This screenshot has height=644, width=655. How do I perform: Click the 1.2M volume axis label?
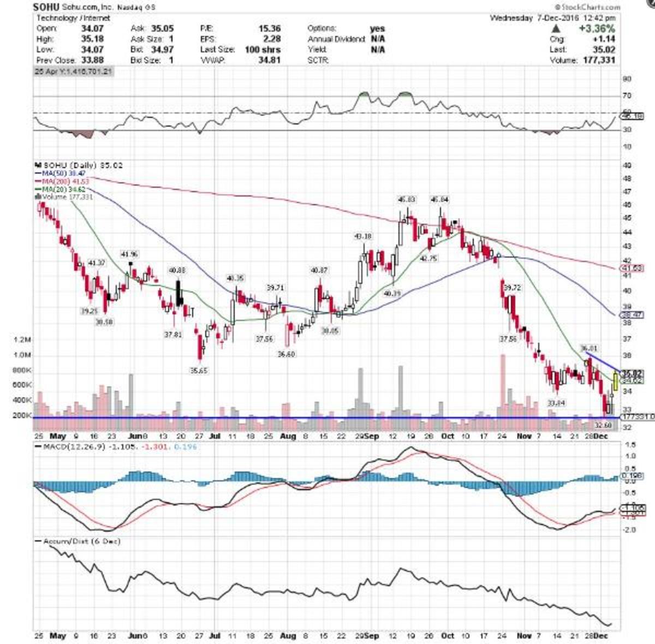pos(22,339)
